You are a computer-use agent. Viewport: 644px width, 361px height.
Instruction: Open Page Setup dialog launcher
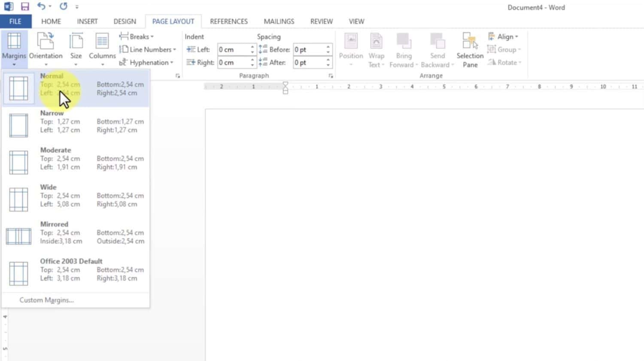click(x=178, y=76)
